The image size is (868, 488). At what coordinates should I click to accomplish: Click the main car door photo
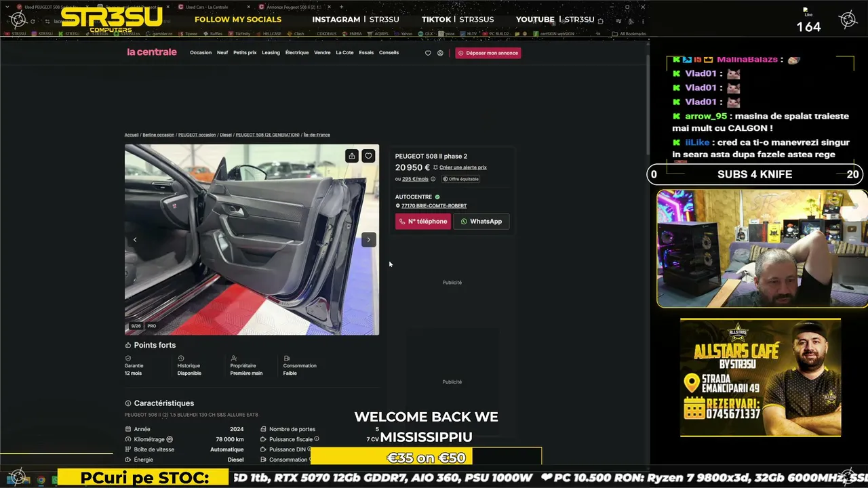pos(252,240)
